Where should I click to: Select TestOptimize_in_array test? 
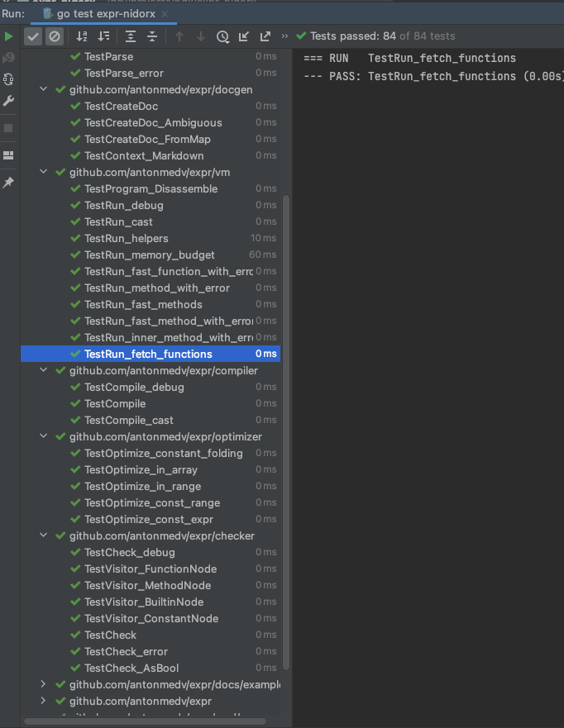tap(151, 470)
